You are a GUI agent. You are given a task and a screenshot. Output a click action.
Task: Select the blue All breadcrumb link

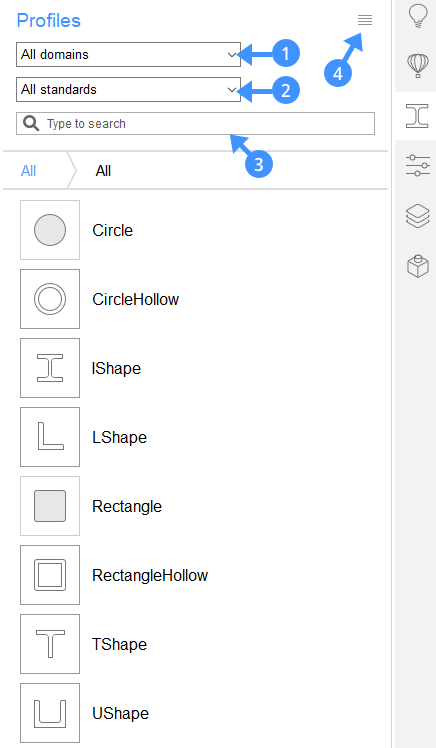[29, 171]
